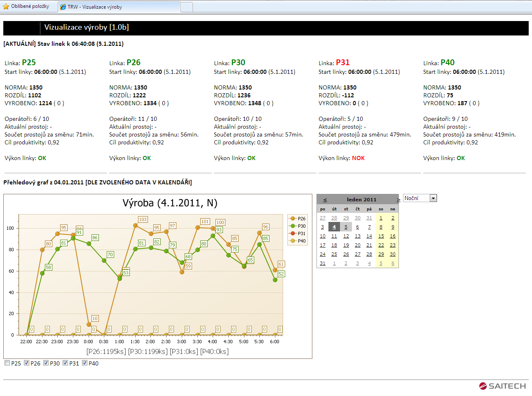
Task: Click the P30 green legend marker
Action: coord(293,226)
